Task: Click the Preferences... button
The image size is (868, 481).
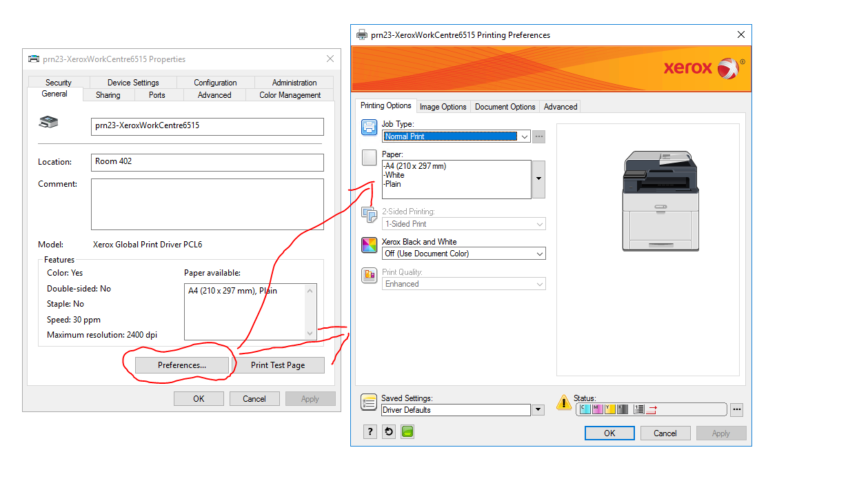Action: [182, 365]
